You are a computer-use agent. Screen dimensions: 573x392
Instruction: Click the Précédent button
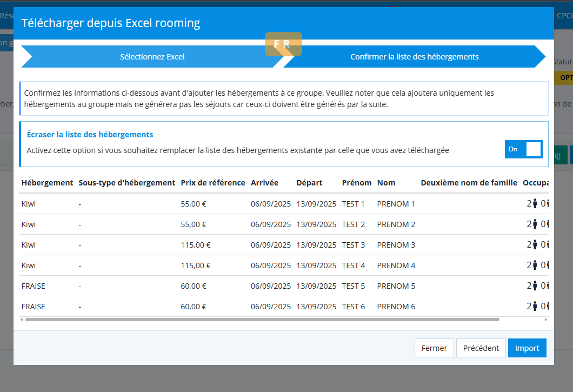pos(481,348)
